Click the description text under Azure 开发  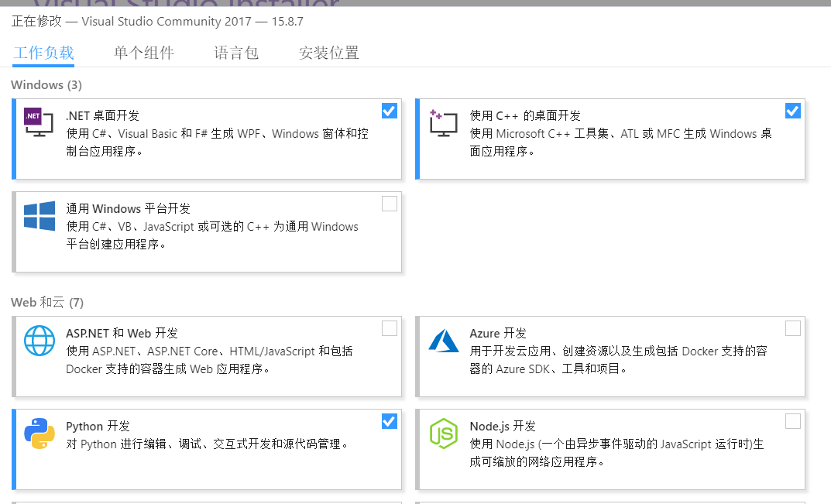point(619,360)
